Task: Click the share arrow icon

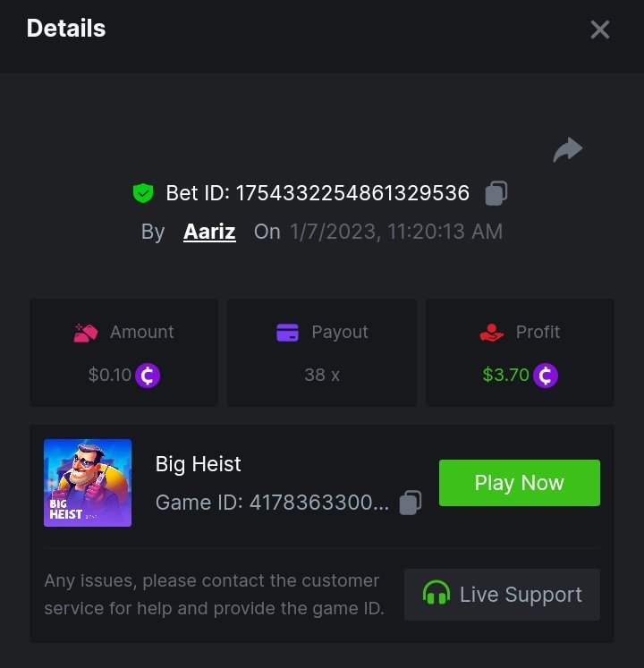Action: point(568,150)
